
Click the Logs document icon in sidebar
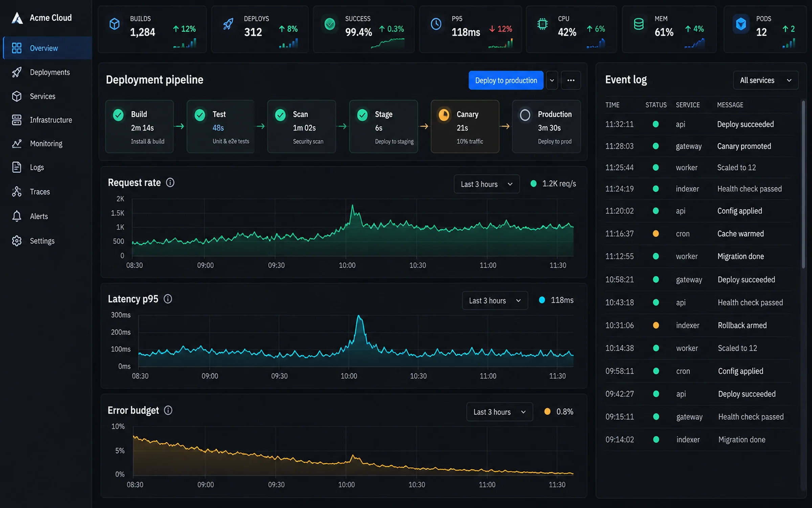pyautogui.click(x=17, y=167)
